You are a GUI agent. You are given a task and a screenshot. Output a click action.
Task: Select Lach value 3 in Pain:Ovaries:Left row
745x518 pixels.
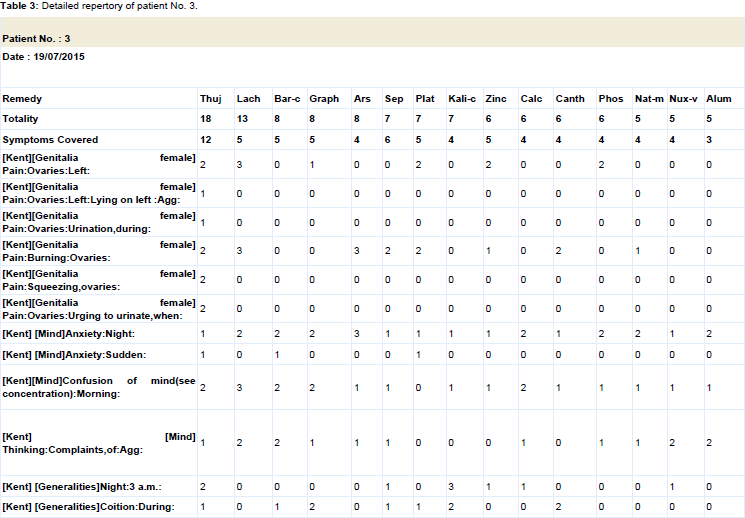click(239, 164)
